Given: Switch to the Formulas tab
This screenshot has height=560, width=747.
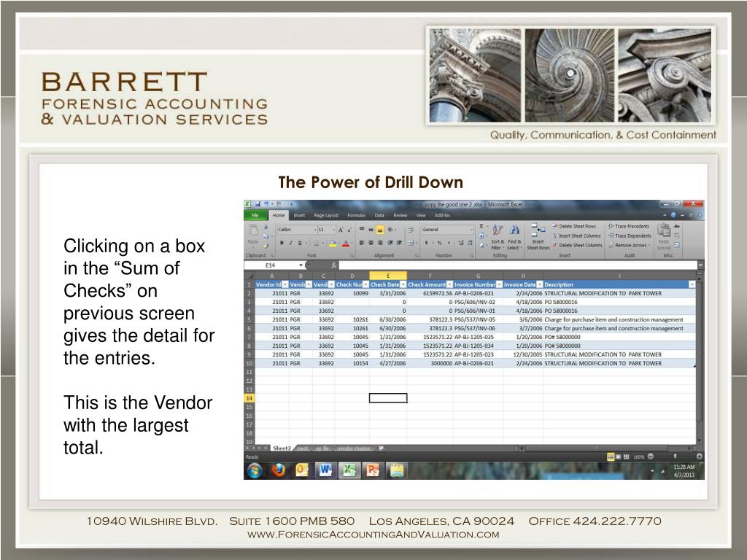Looking at the screenshot, I should click(x=356, y=215).
